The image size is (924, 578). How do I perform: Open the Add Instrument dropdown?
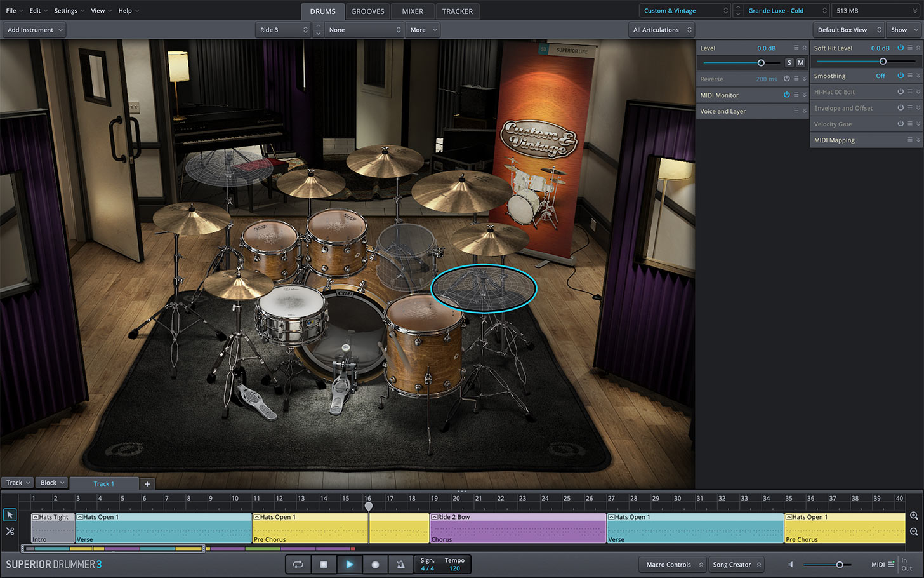tap(35, 30)
